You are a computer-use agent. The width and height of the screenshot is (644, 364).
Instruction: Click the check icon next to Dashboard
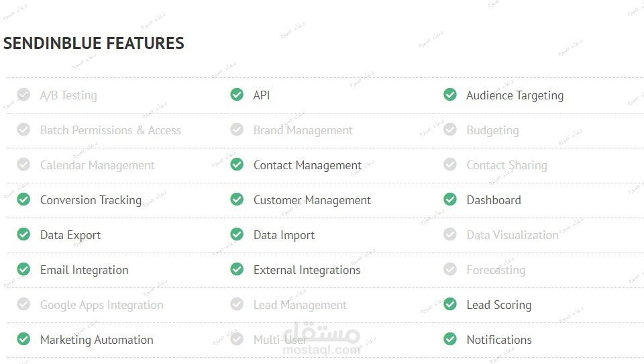pyautogui.click(x=450, y=199)
